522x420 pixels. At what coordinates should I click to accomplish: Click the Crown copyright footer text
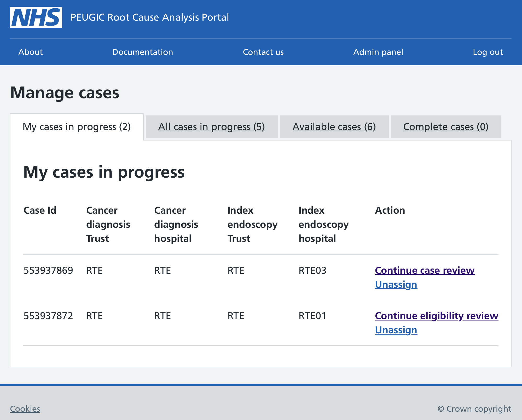click(x=474, y=409)
